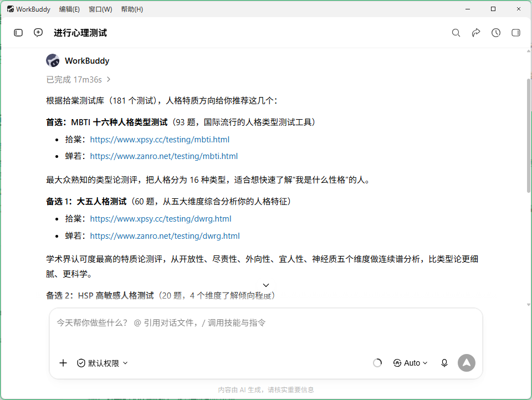Viewport: 532px width, 400px height.
Task: Click text 备选 2：HSP 高敏感人格测试
Action: tap(100, 295)
